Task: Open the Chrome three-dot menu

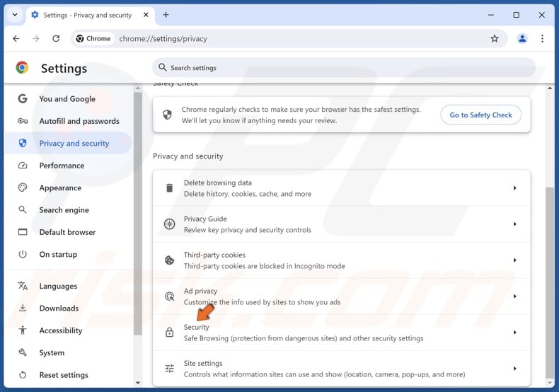Action: click(543, 39)
